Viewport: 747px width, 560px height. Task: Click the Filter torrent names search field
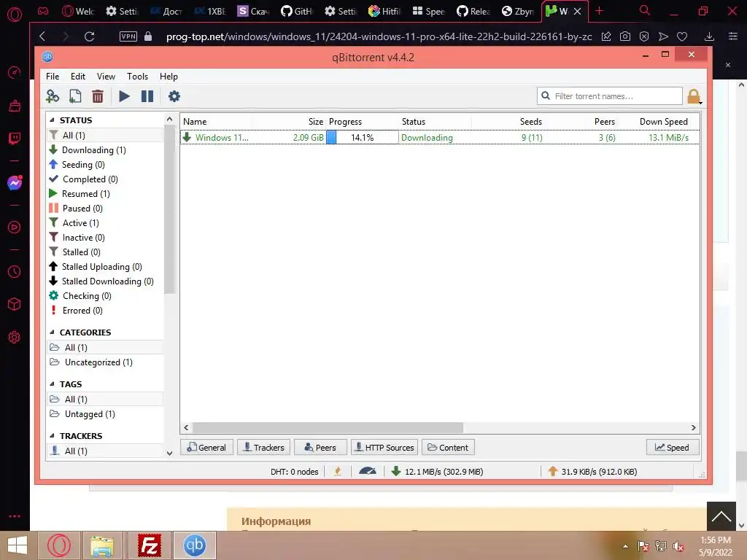610,96
